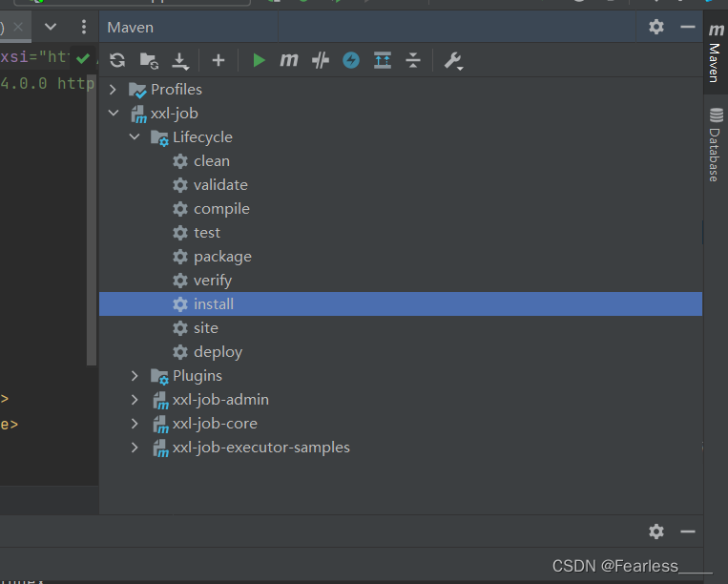
Task: Show dependencies diagram icon
Action: pos(382,60)
